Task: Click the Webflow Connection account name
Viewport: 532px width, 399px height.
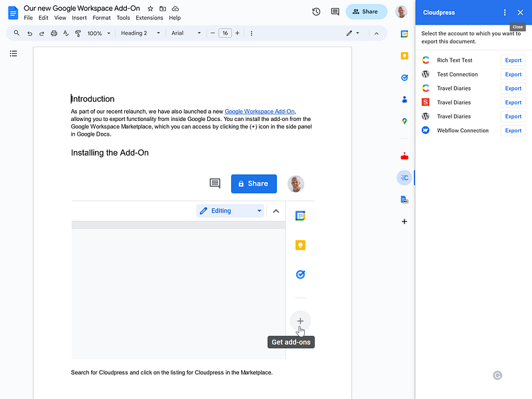Action: [x=462, y=130]
